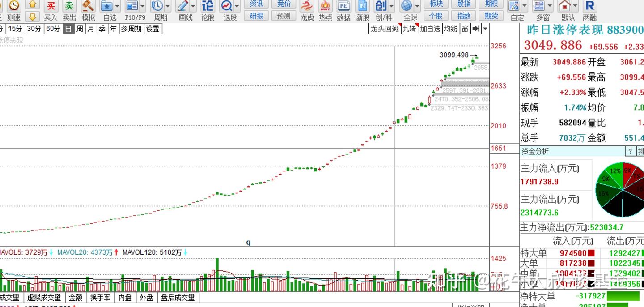Toggle 加自选 to add to watchlist
Screen dimensions: 644x307
[430, 29]
